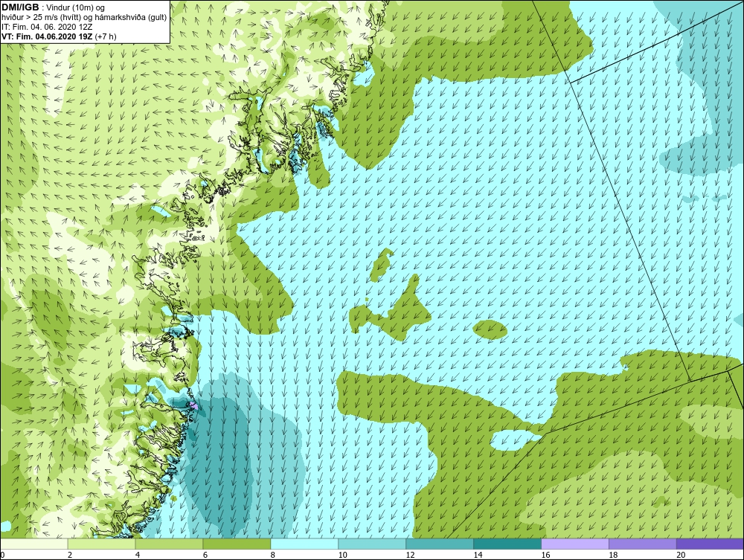Click the legend value label '4'
744x560 pixels.
tap(138, 555)
